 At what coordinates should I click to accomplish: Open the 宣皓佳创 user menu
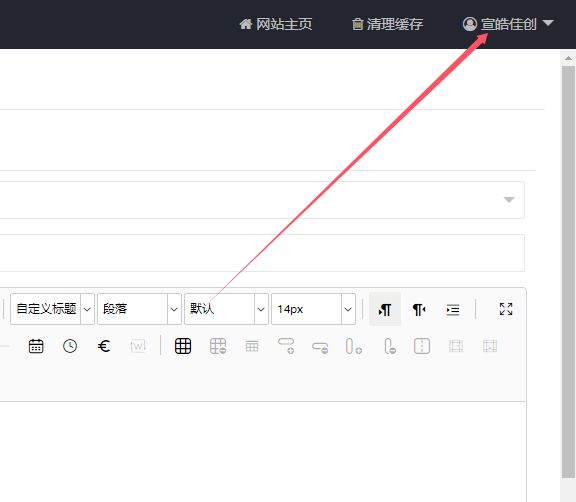coord(508,24)
